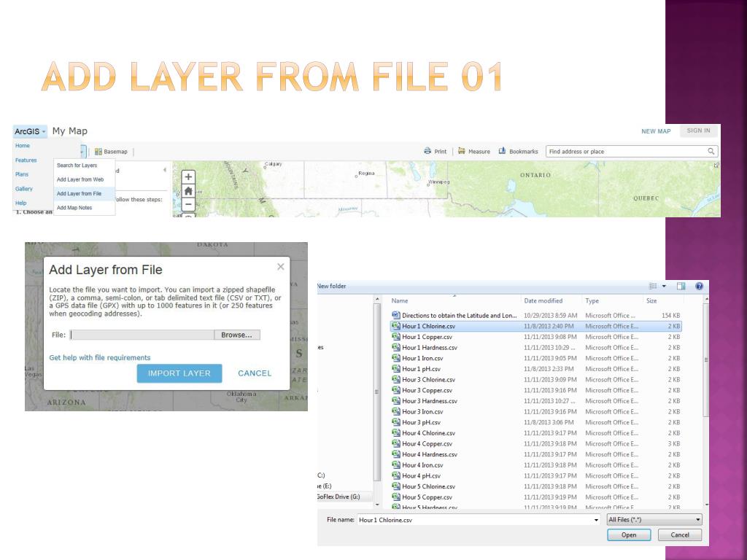Select Directions to obtain the Latitude file
Screen dimensions: 747x560
tap(536, 315)
